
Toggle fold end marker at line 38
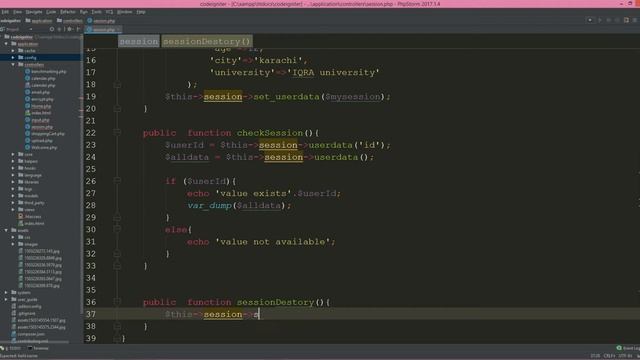pyautogui.click(x=117, y=326)
